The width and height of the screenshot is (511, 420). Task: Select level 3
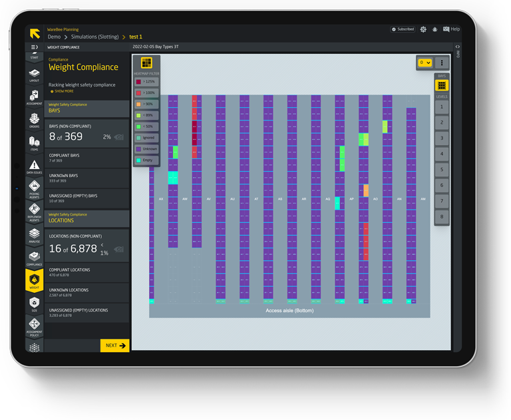tap(442, 138)
